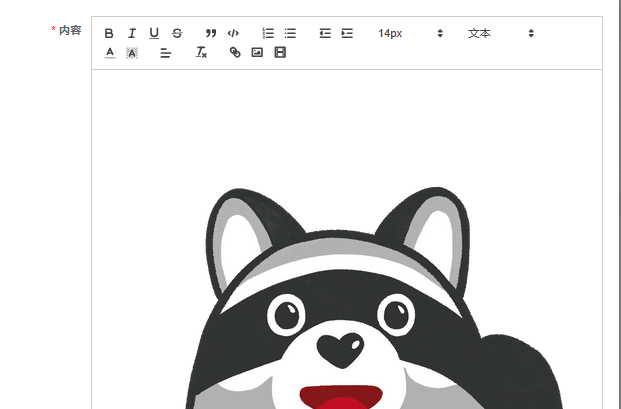Increase the indent level

point(347,33)
